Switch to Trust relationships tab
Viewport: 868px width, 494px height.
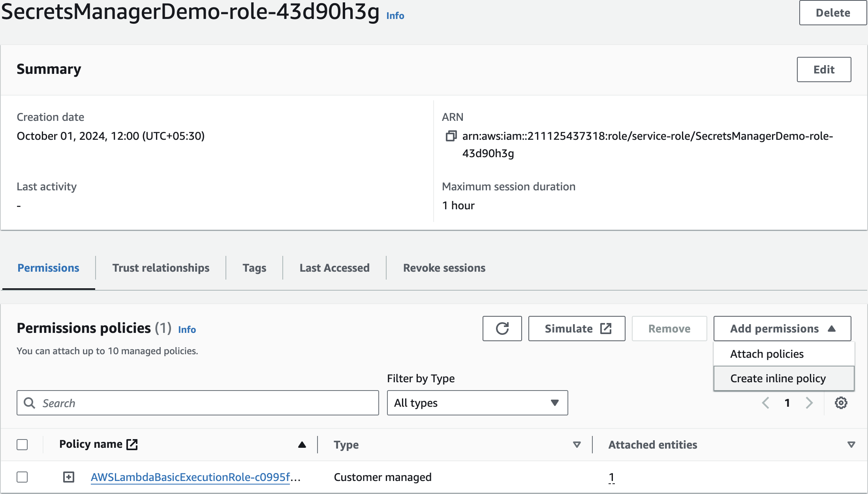(161, 268)
